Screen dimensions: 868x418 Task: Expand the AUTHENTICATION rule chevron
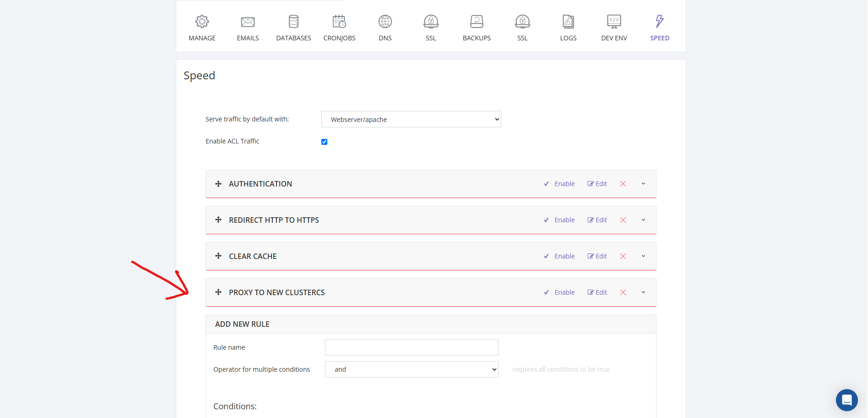point(643,184)
